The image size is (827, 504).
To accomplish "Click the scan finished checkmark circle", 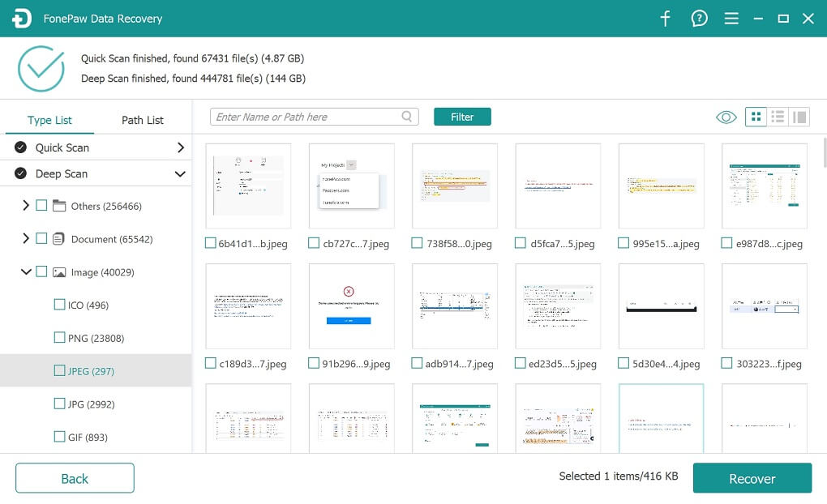I will (41, 69).
